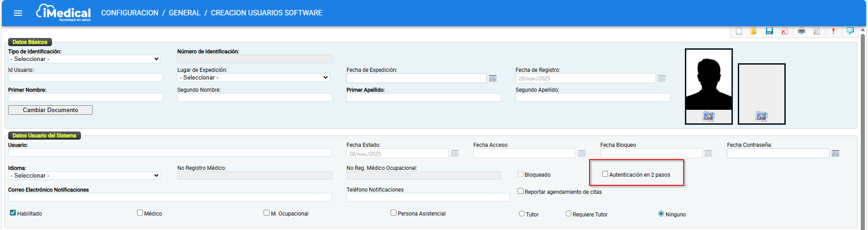Click the Cambiar Documento button
This screenshot has width=868, height=230.
50,110
